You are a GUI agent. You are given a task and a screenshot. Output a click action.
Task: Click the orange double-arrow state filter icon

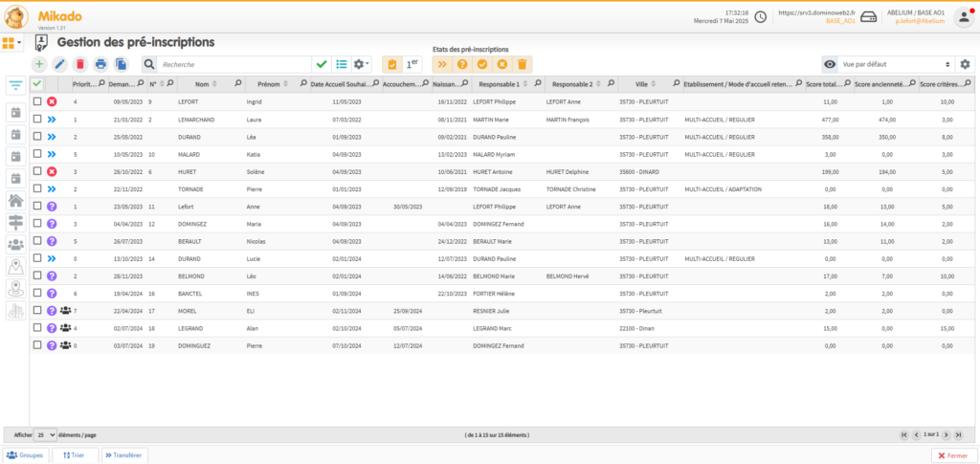442,64
